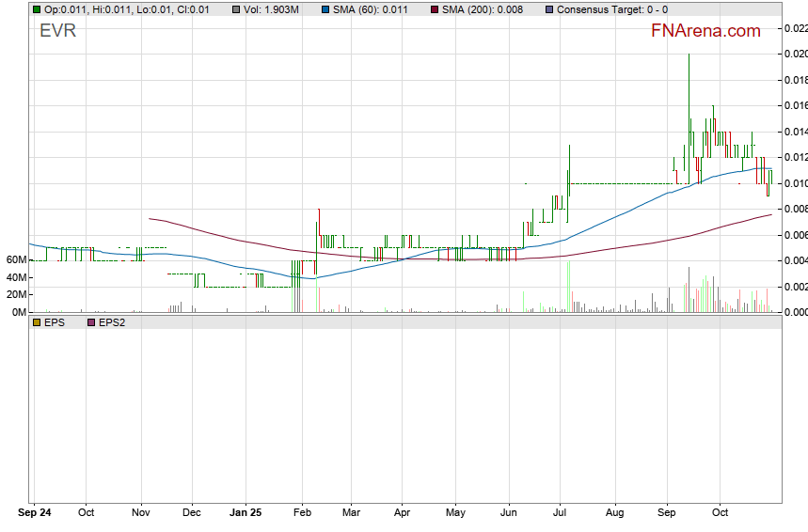Click the 0.020 price axis label
808x532 pixels.
pos(795,55)
